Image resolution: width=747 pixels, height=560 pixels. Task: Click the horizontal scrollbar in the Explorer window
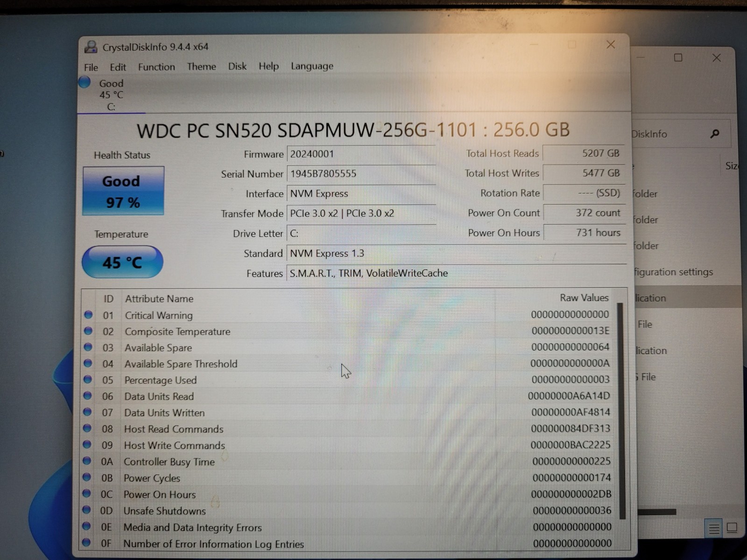click(x=657, y=512)
